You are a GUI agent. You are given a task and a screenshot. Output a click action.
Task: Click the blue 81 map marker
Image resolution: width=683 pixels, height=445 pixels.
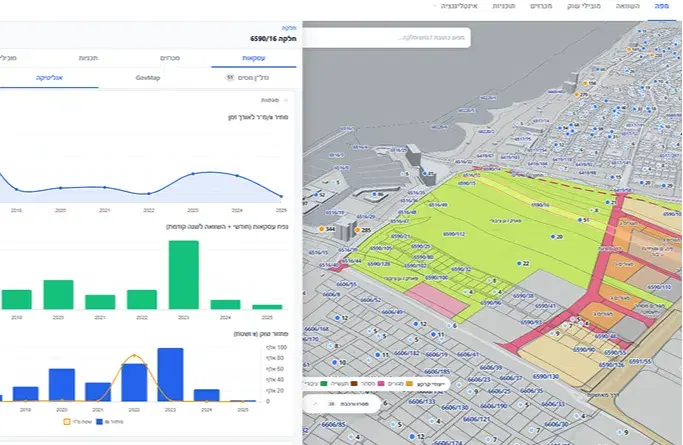pyautogui.click(x=425, y=173)
